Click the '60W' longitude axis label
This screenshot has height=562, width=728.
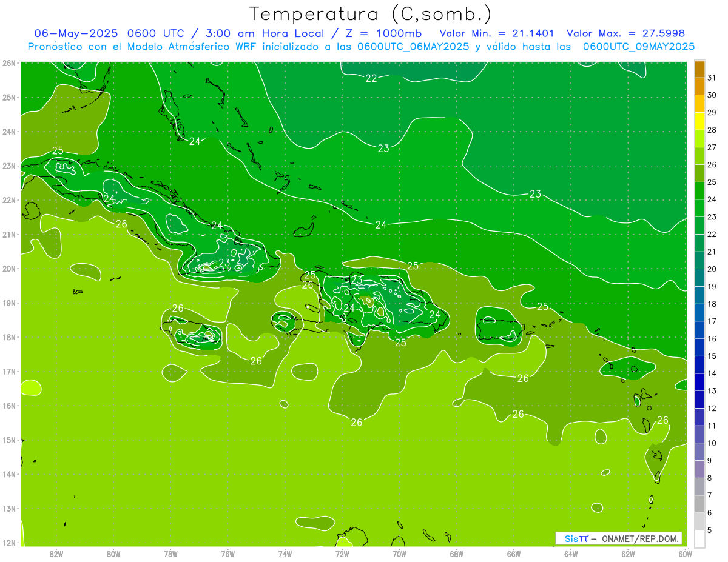686,554
